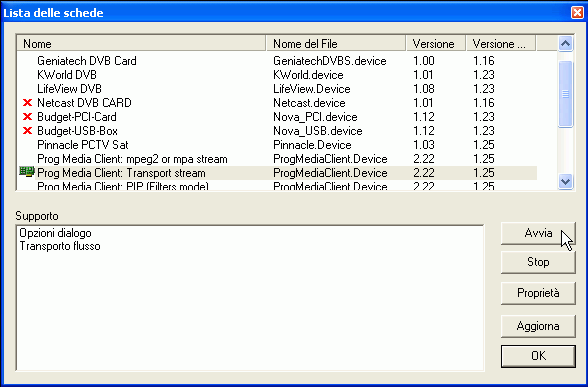Click Opzioni dialogo in the Supporto list
Image resolution: width=588 pixels, height=387 pixels.
[x=56, y=233]
